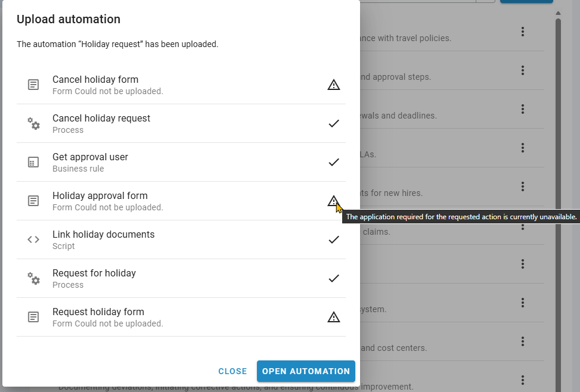Click business rule icon beside Get approval user

[x=34, y=162]
